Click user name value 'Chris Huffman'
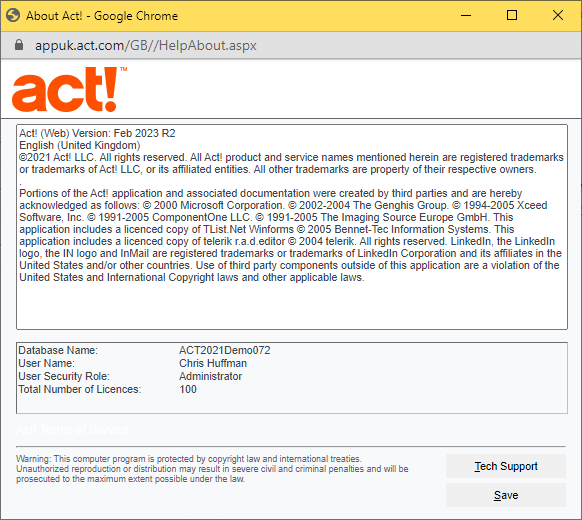The image size is (582, 520). pyautogui.click(x=213, y=363)
